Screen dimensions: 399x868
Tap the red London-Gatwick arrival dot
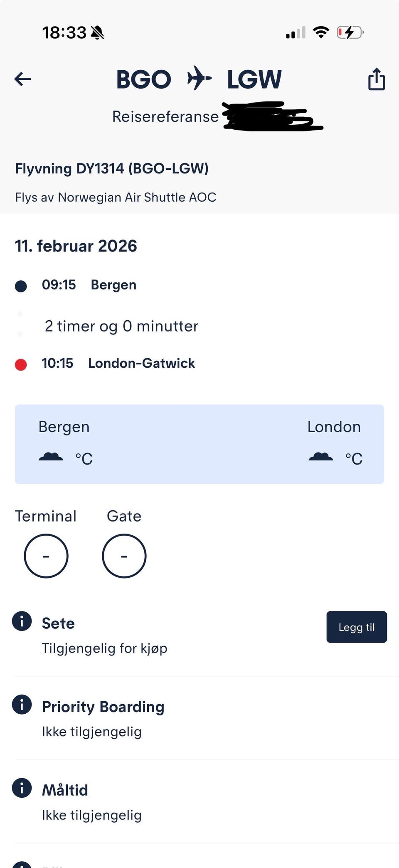point(21,365)
